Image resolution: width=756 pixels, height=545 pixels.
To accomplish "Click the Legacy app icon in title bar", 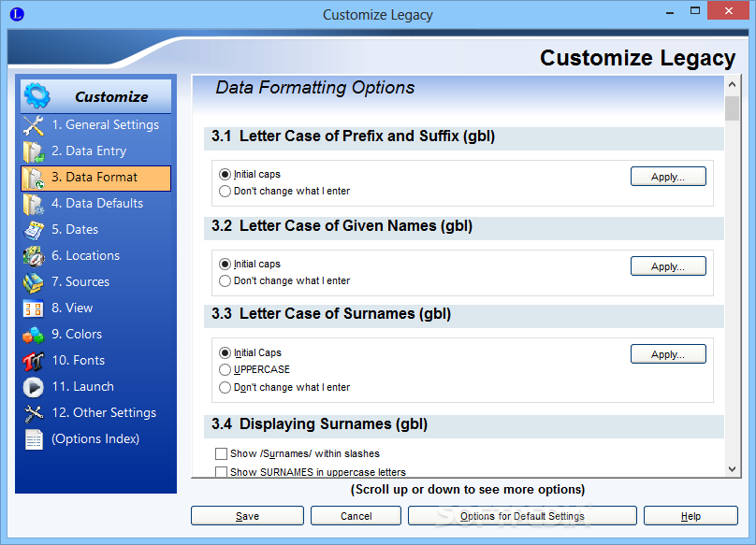I will 17,14.
